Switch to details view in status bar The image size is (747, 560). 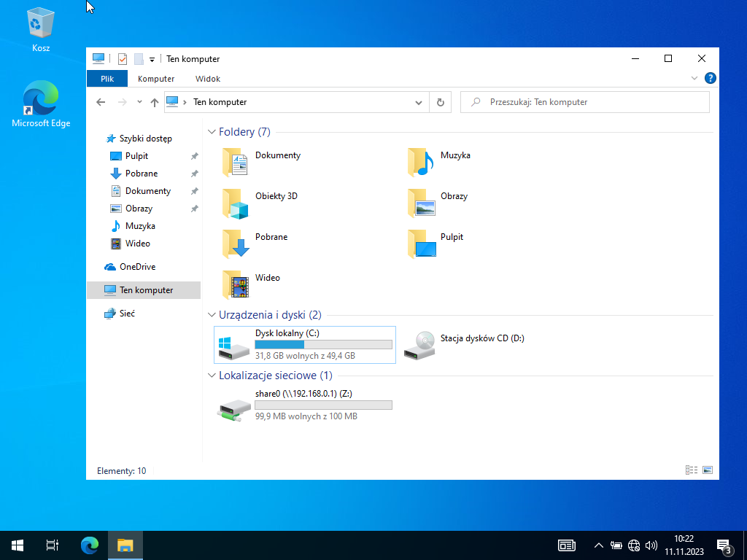click(692, 471)
